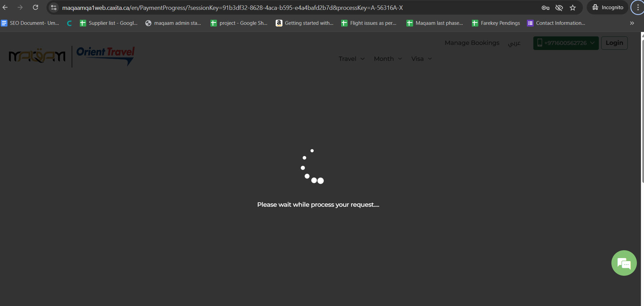Open the Supplier list Google Sheets bookmark
This screenshot has height=306, width=644.
click(x=109, y=23)
